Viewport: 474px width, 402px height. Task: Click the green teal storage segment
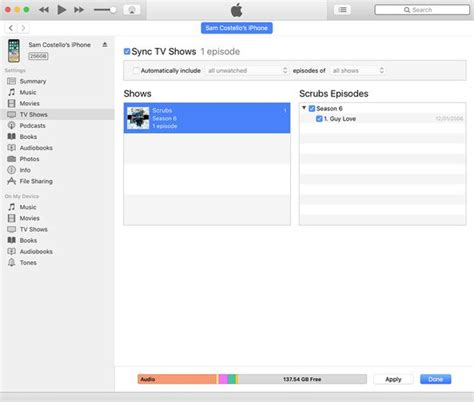click(232, 379)
